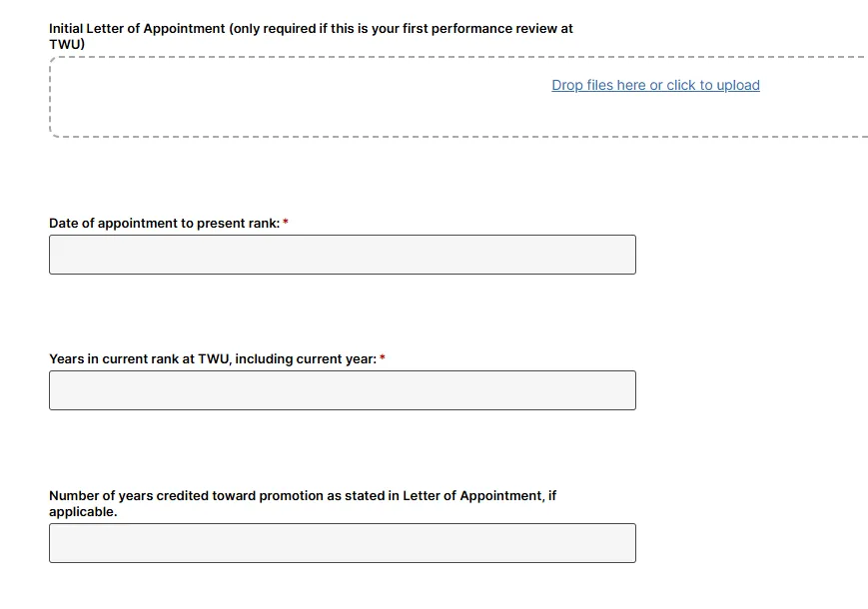Viewport: 868px width, 609px height.
Task: Click the word 'applicable.' in the bottom label
Action: pos(83,512)
